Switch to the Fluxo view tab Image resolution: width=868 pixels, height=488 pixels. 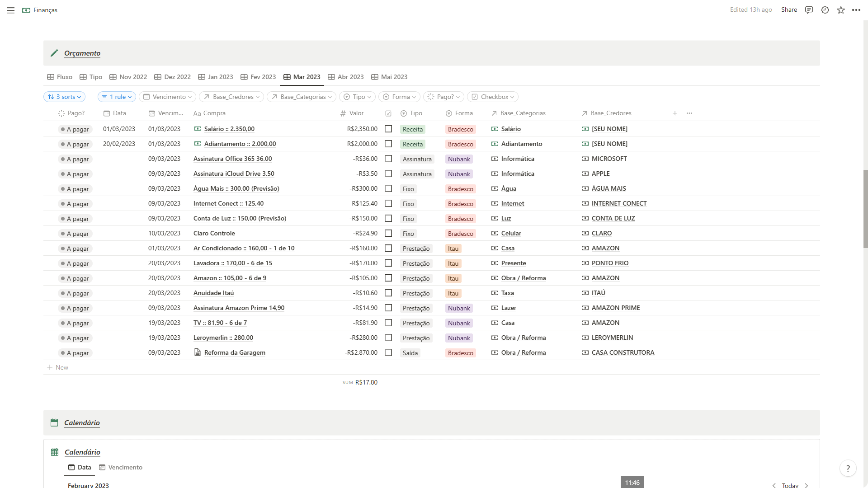click(60, 77)
